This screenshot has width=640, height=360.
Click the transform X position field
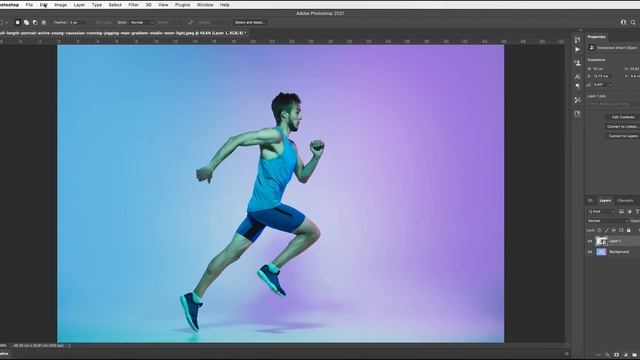click(x=602, y=76)
